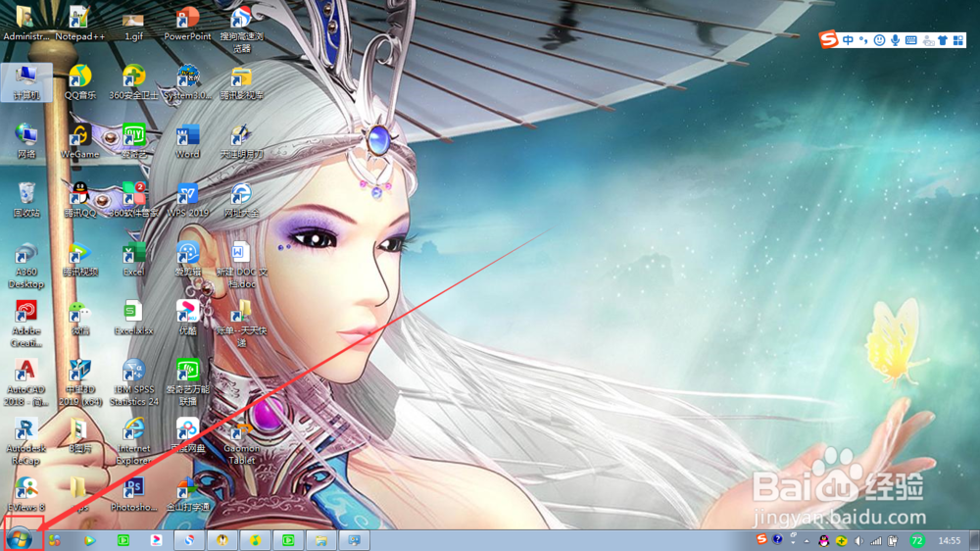Select the WPS 2019 desktop shortcut
Image resolution: width=980 pixels, height=551 pixels.
point(187,199)
